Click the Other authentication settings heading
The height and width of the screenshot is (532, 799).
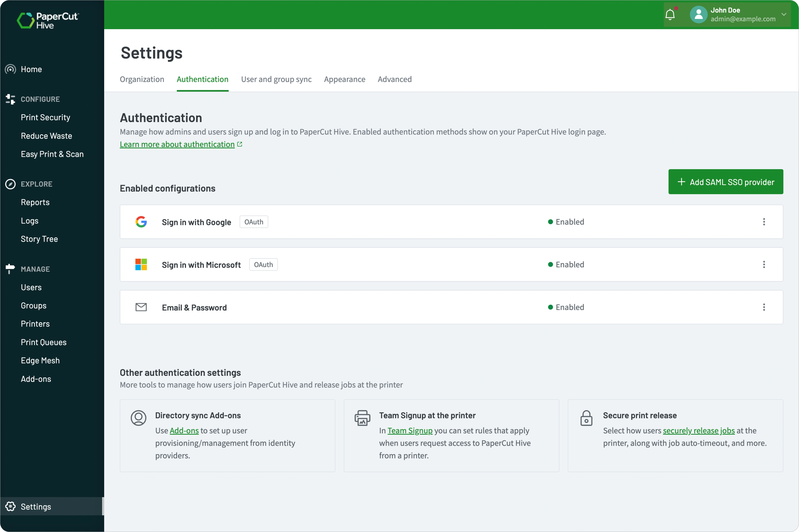point(180,373)
